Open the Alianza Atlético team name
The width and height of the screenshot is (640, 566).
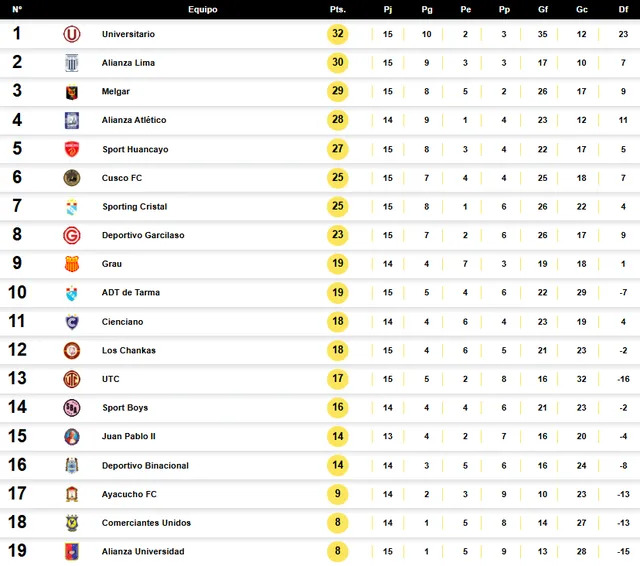pyautogui.click(x=134, y=120)
